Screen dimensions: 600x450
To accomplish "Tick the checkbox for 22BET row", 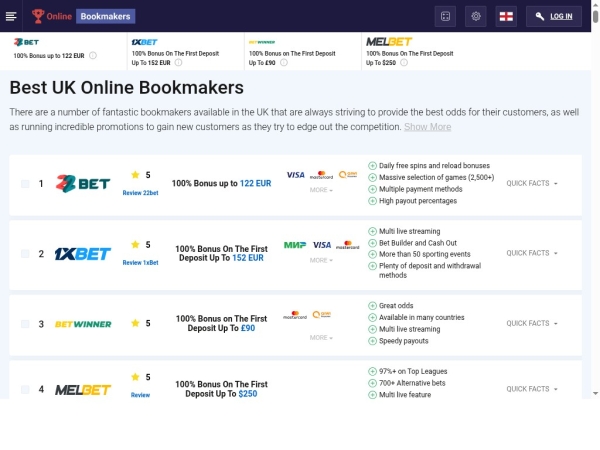I will (x=25, y=184).
